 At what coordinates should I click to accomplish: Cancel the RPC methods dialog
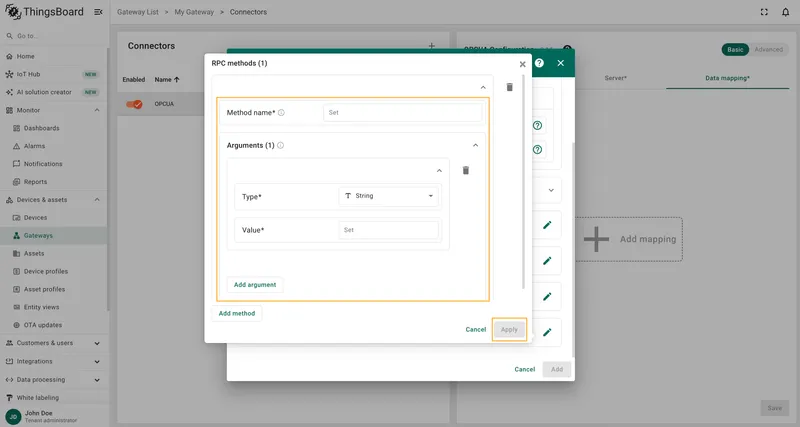[476, 330]
